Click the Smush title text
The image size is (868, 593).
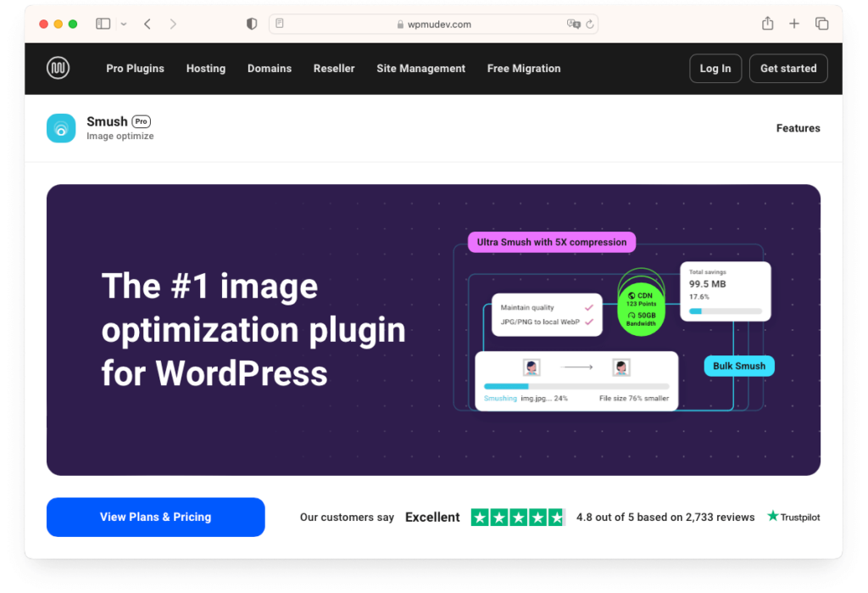107,121
